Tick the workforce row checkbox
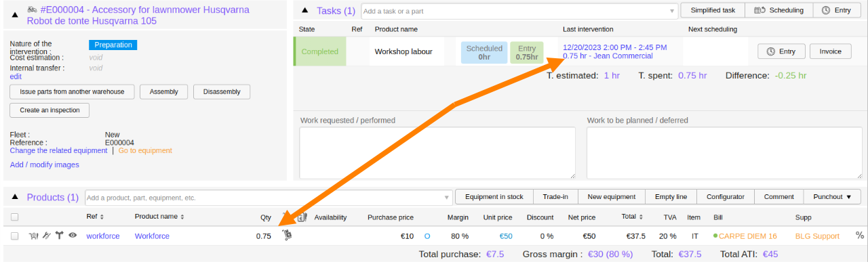Viewport: 868px width, 264px height. tap(14, 236)
